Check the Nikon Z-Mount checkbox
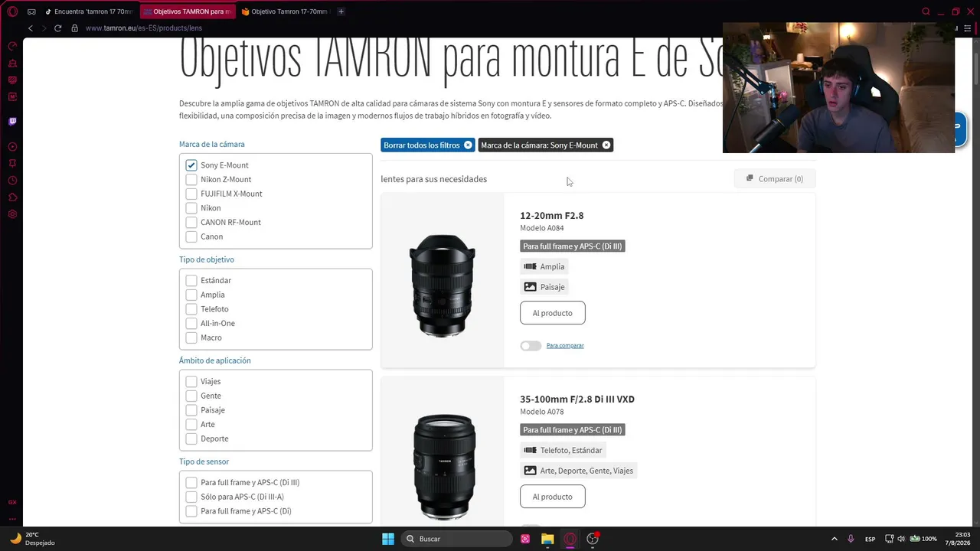This screenshot has height=551, width=980. 191,179
